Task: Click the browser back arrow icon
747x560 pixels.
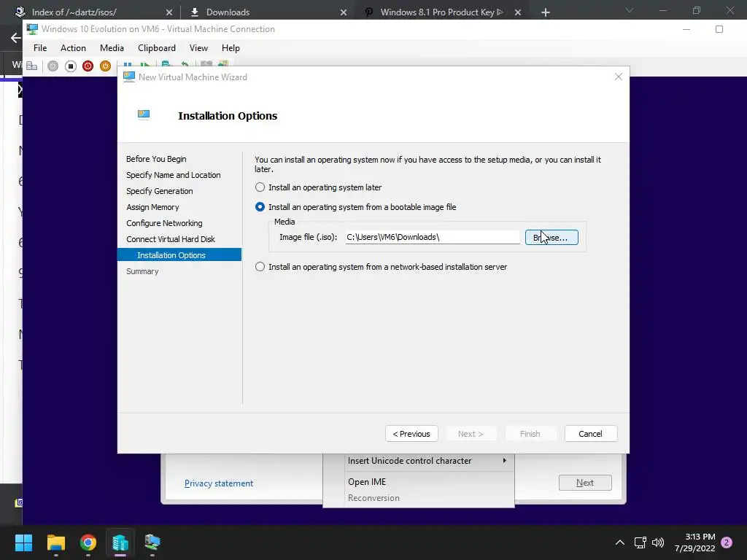Action: click(16, 38)
